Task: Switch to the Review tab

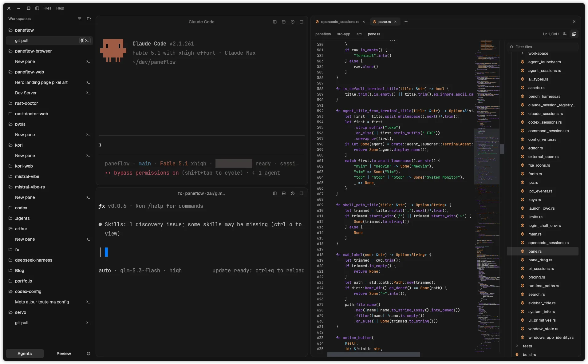Action: pyautogui.click(x=64, y=354)
